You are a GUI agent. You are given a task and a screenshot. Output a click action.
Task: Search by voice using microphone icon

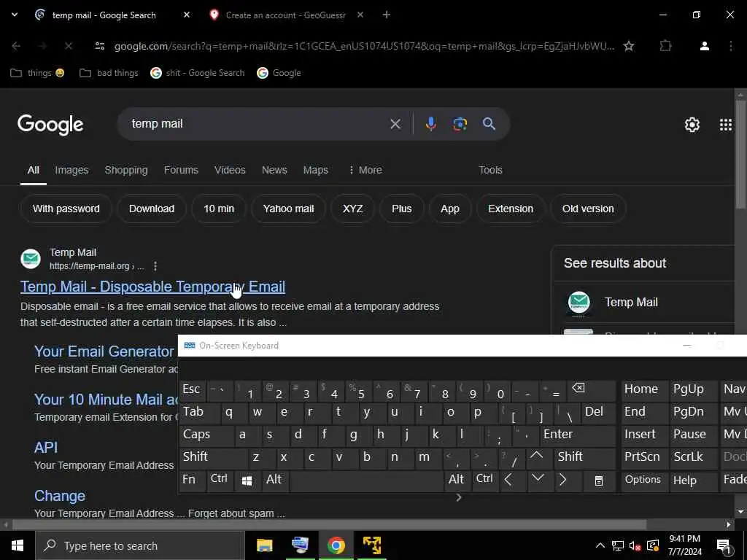430,124
